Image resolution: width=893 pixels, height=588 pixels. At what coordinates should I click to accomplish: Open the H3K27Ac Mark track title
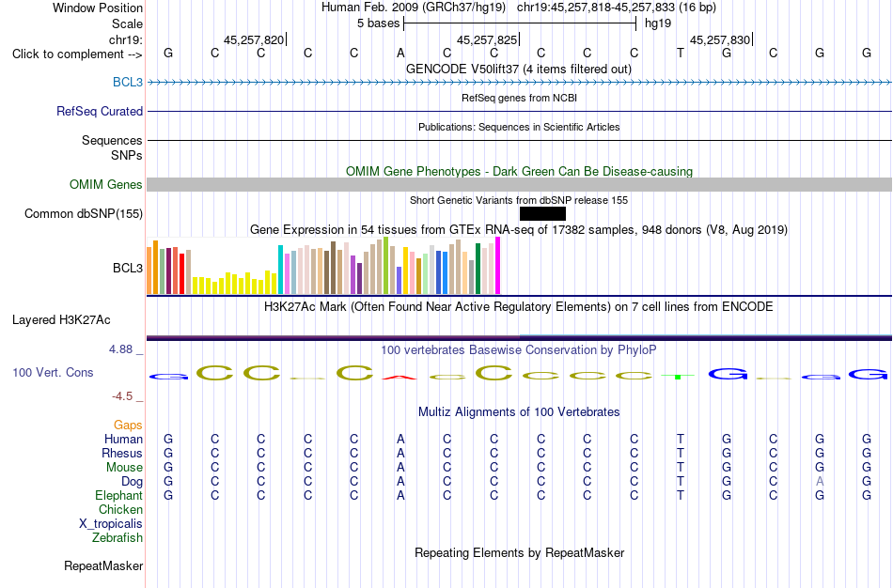[x=519, y=307]
